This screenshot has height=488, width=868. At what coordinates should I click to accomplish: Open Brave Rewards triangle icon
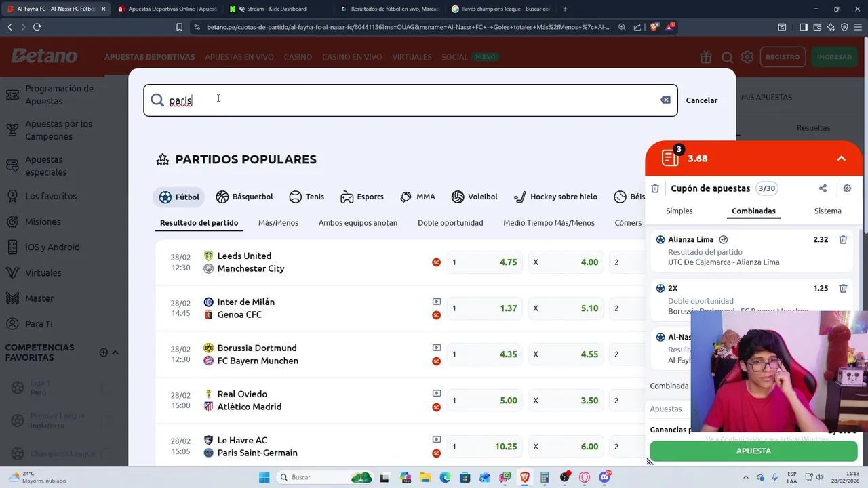(x=671, y=27)
